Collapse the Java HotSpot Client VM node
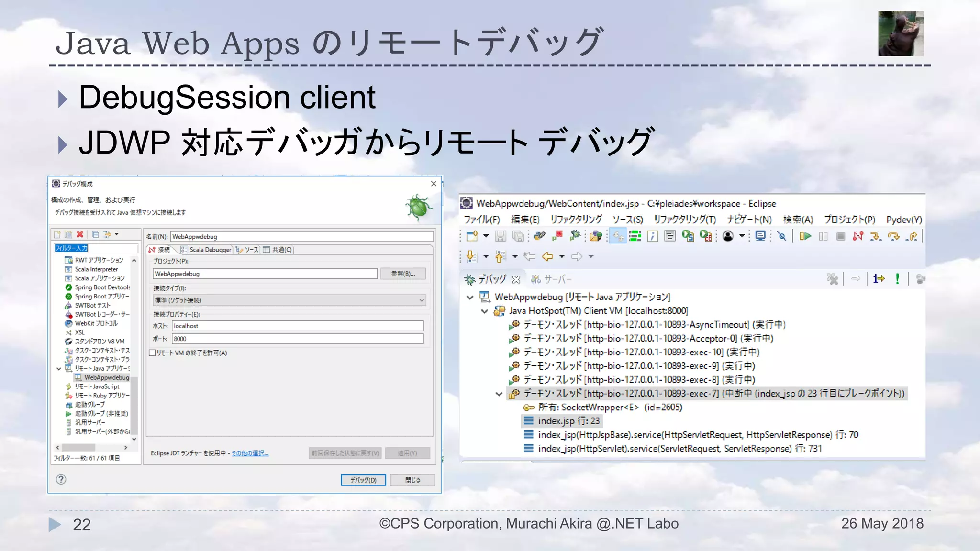Viewport: 980px width, 551px height. coord(484,311)
